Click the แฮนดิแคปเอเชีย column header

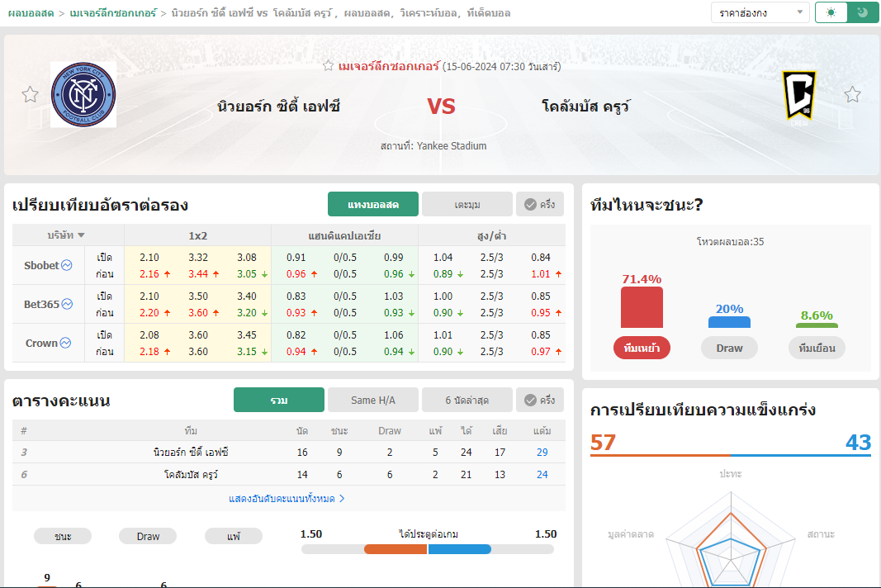(344, 235)
